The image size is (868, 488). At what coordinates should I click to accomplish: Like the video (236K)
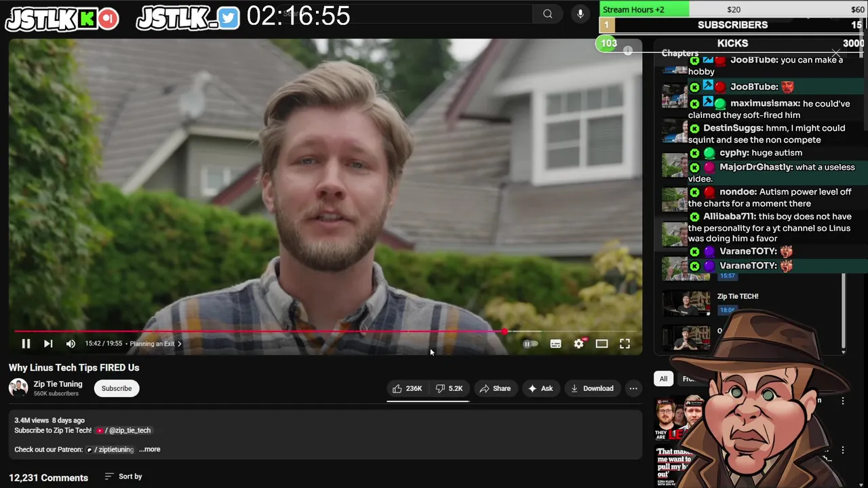click(407, 388)
